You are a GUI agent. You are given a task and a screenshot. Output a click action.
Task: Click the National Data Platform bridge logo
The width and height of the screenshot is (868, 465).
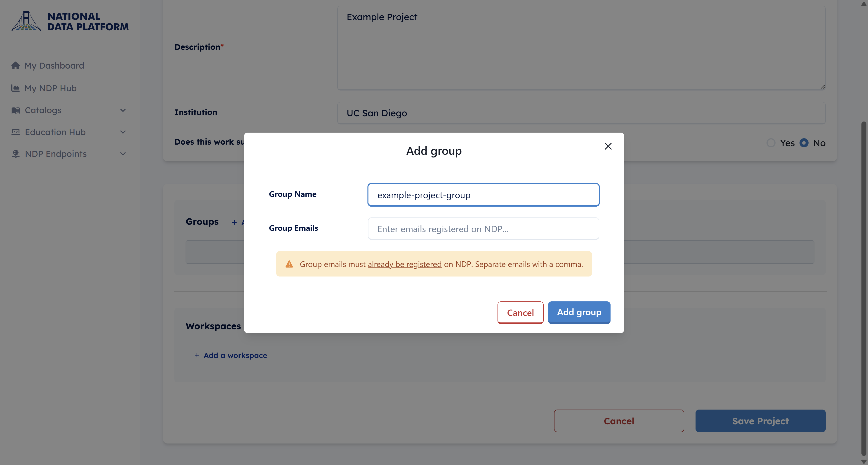(x=26, y=21)
